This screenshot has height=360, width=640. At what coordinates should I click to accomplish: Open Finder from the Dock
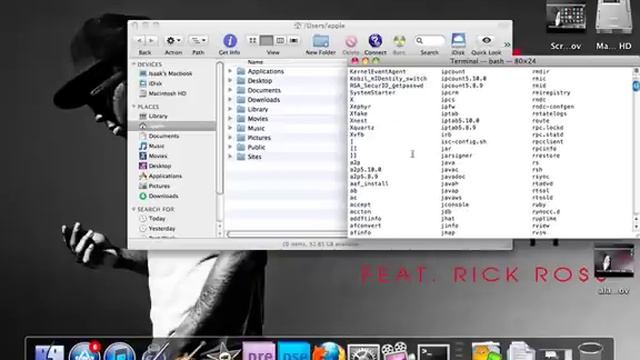pos(49,352)
